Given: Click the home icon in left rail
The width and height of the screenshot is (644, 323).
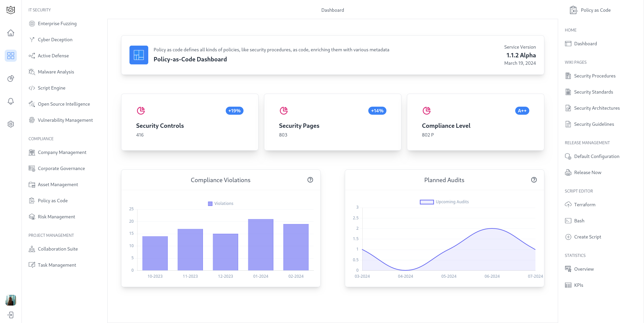Looking at the screenshot, I should [11, 33].
